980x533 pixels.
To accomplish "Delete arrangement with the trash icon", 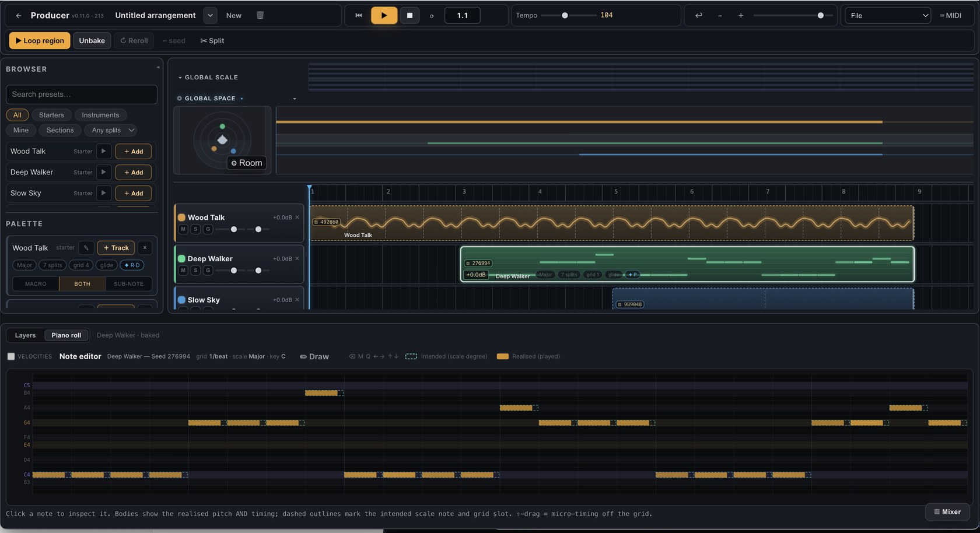I will [260, 16].
